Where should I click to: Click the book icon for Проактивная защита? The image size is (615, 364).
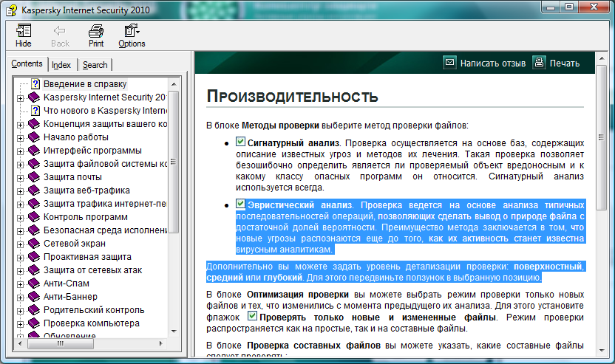tap(34, 257)
